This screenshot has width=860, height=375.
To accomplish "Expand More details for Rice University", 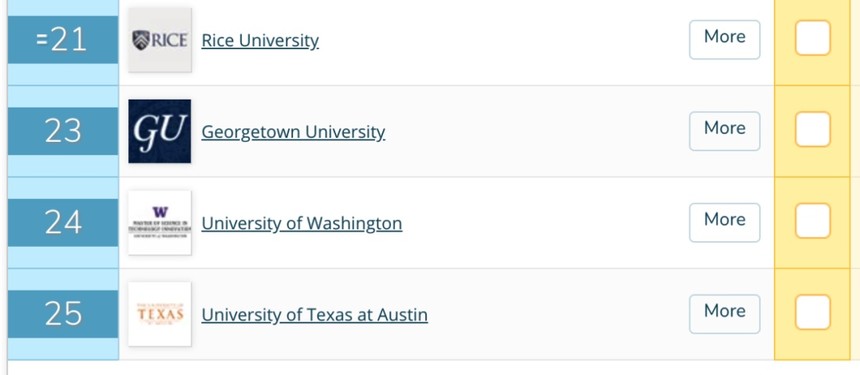I will click(725, 39).
